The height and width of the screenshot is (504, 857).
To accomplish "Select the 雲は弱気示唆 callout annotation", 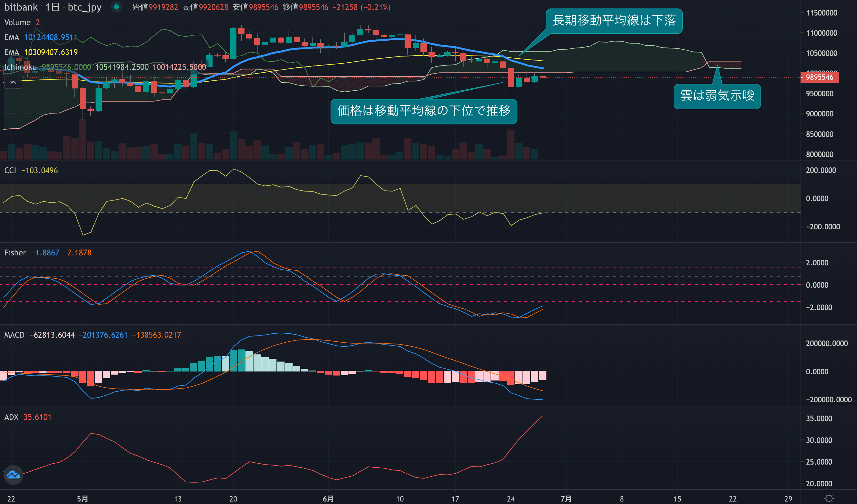I will pos(717,96).
